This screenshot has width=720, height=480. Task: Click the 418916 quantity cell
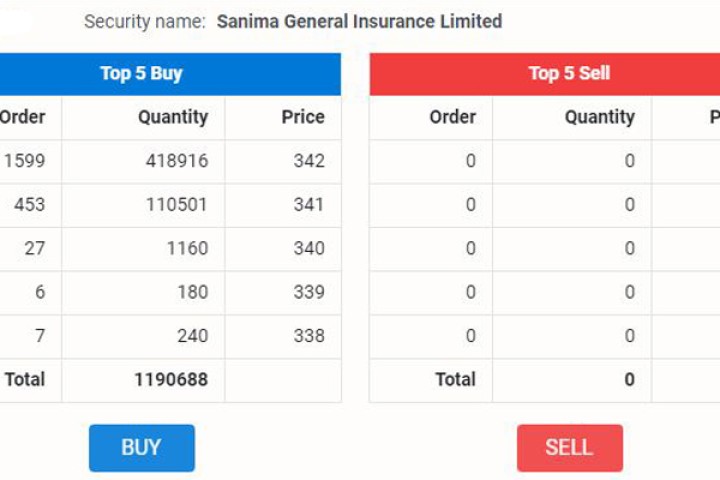click(x=176, y=161)
